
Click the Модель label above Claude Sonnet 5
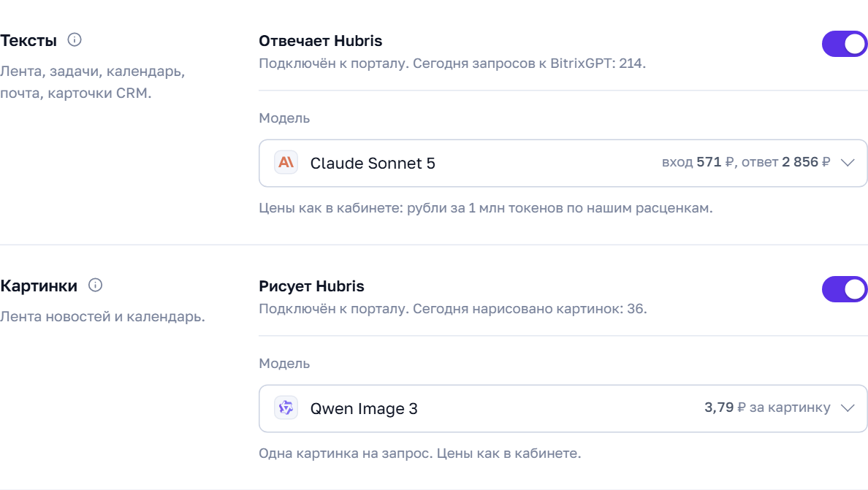(x=284, y=118)
